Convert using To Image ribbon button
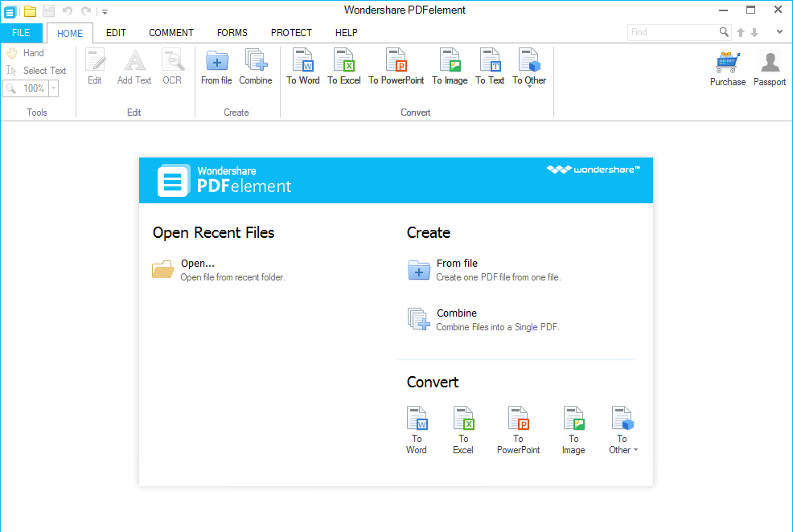 (450, 66)
